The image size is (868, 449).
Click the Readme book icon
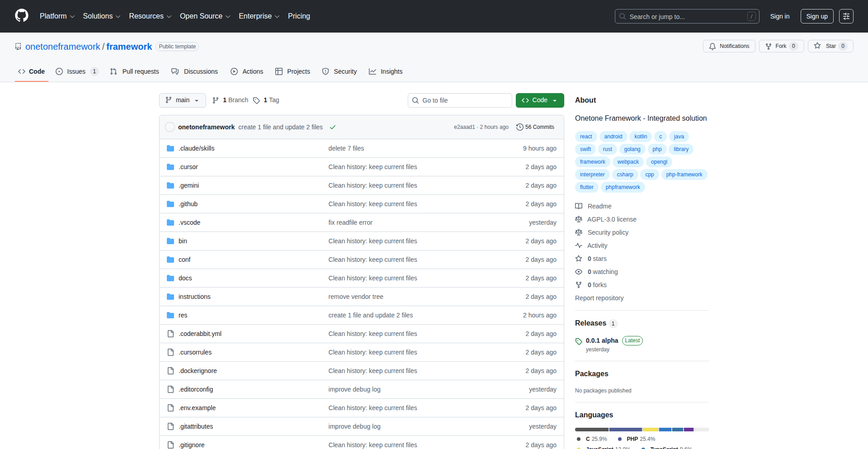579,206
